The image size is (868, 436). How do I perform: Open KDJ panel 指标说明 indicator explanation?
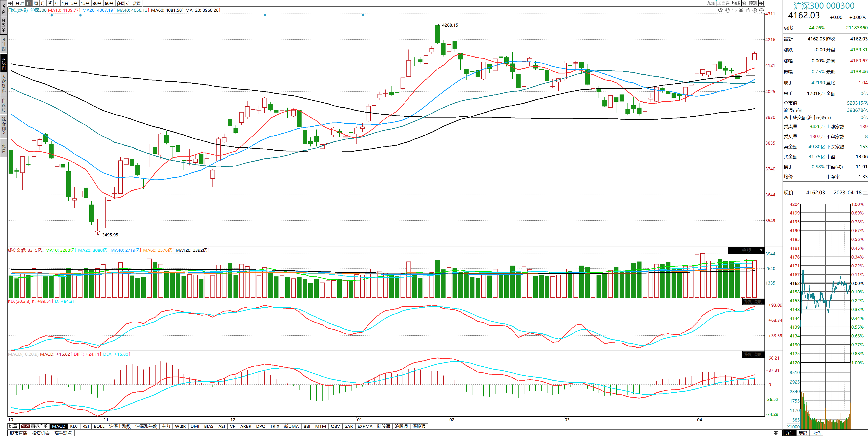click(753, 302)
